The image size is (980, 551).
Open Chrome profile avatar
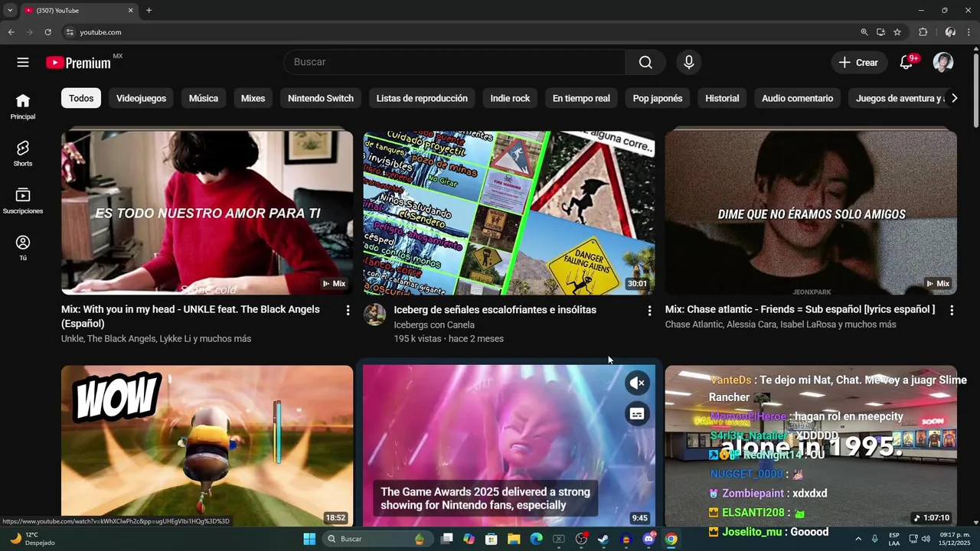pyautogui.click(x=950, y=32)
